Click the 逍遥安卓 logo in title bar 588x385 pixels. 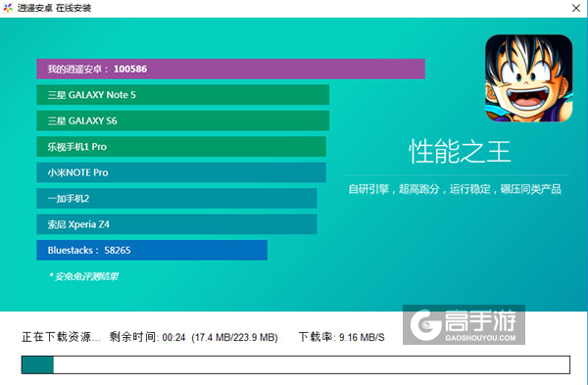tap(8, 8)
